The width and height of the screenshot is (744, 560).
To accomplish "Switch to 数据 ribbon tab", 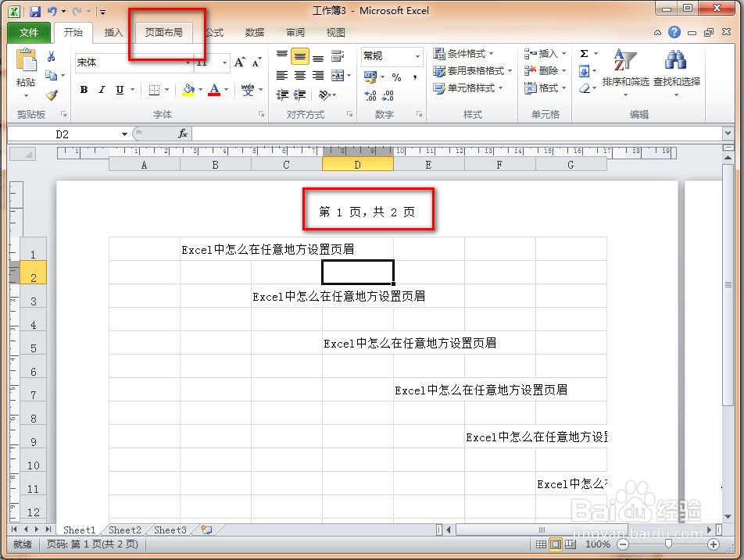I will pyautogui.click(x=254, y=32).
